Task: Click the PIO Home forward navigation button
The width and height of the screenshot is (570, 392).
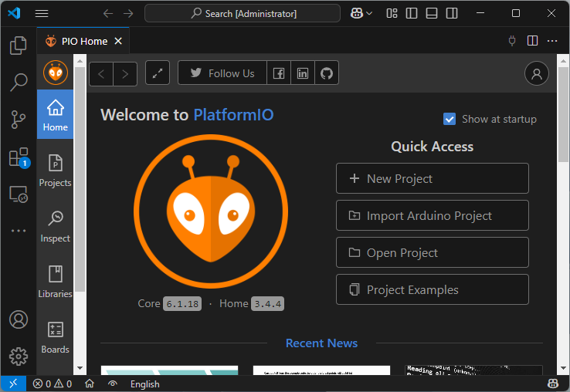Action: pyautogui.click(x=125, y=74)
